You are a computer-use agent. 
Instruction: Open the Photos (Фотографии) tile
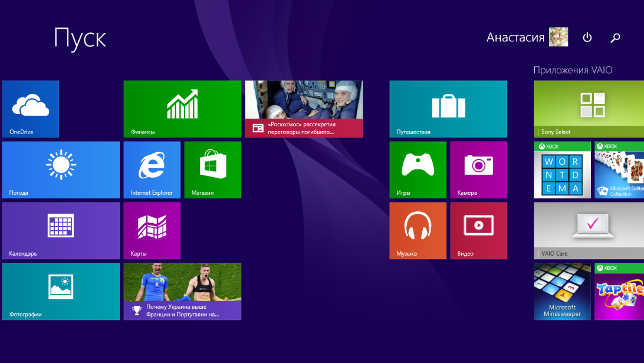61,291
